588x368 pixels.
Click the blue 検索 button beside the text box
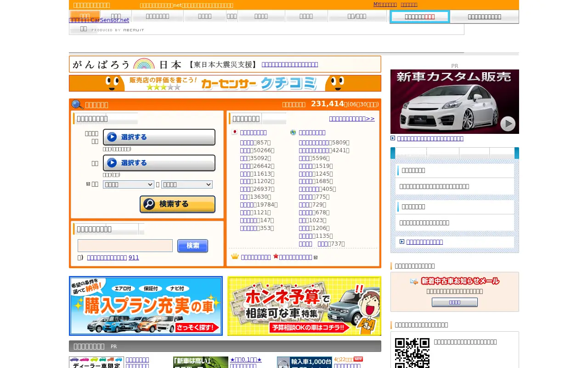coord(192,246)
